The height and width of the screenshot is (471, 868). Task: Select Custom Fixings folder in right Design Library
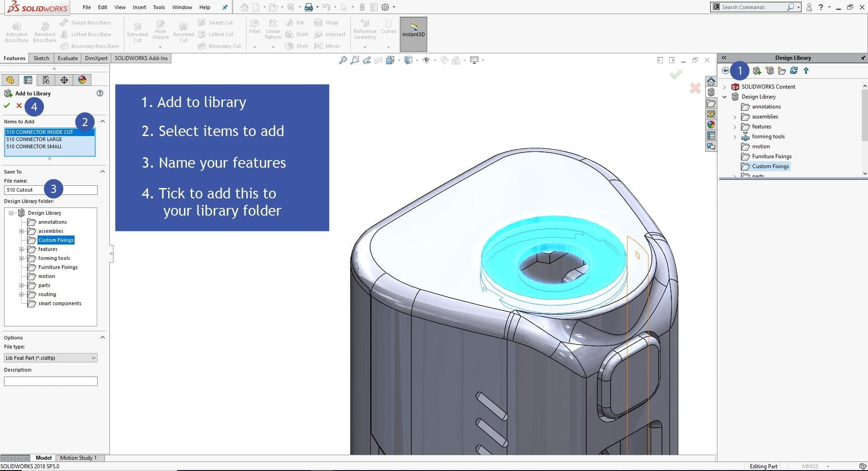tap(770, 166)
